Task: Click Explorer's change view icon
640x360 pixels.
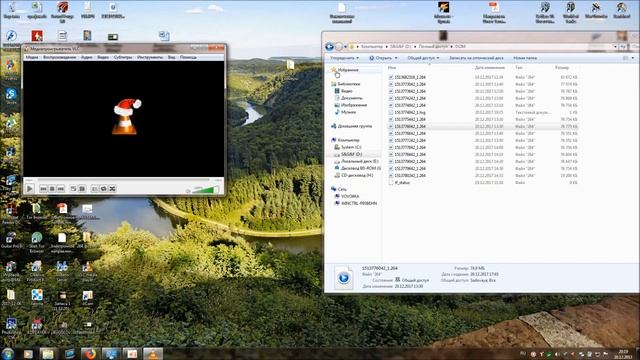Action: [625, 58]
